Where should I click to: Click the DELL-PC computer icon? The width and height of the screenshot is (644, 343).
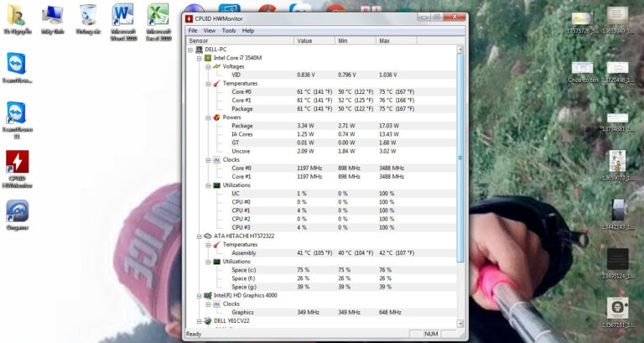(199, 49)
